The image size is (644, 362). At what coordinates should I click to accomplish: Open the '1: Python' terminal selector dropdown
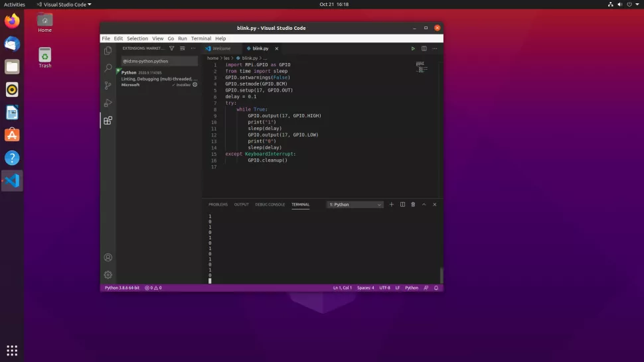(355, 205)
